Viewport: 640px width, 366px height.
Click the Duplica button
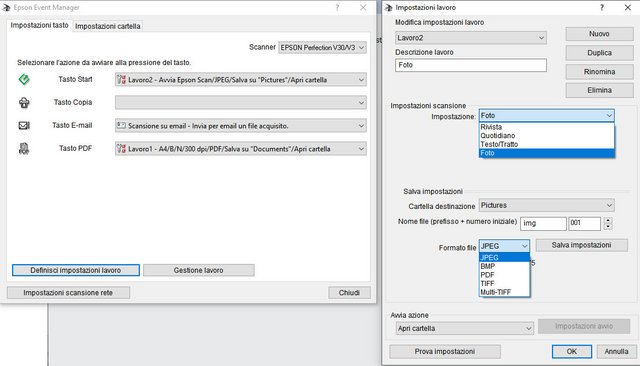coord(599,53)
